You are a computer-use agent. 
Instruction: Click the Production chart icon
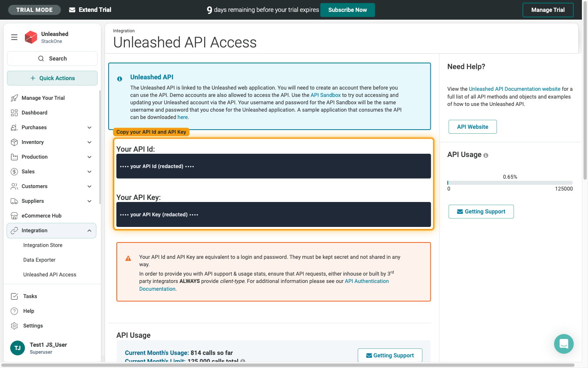pyautogui.click(x=14, y=157)
